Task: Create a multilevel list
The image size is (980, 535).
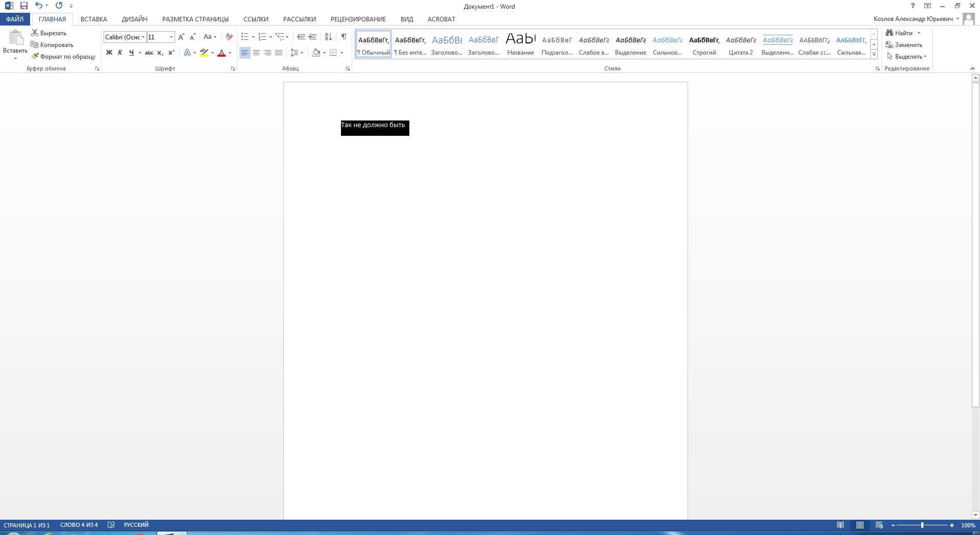Action: coord(280,37)
